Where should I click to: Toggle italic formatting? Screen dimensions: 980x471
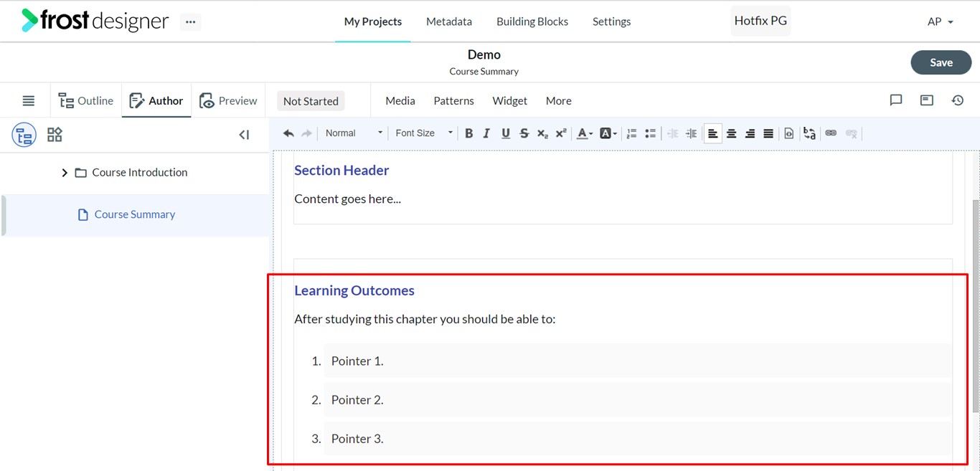click(486, 133)
